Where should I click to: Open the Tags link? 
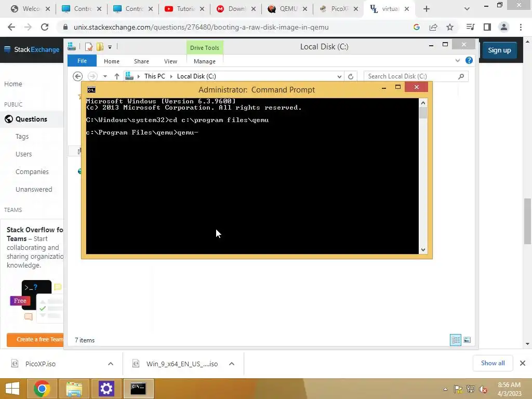22,137
